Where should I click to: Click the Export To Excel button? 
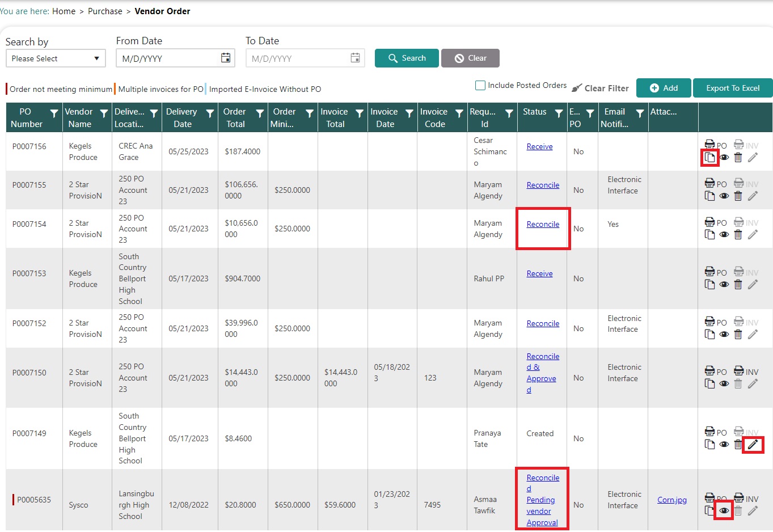[732, 88]
